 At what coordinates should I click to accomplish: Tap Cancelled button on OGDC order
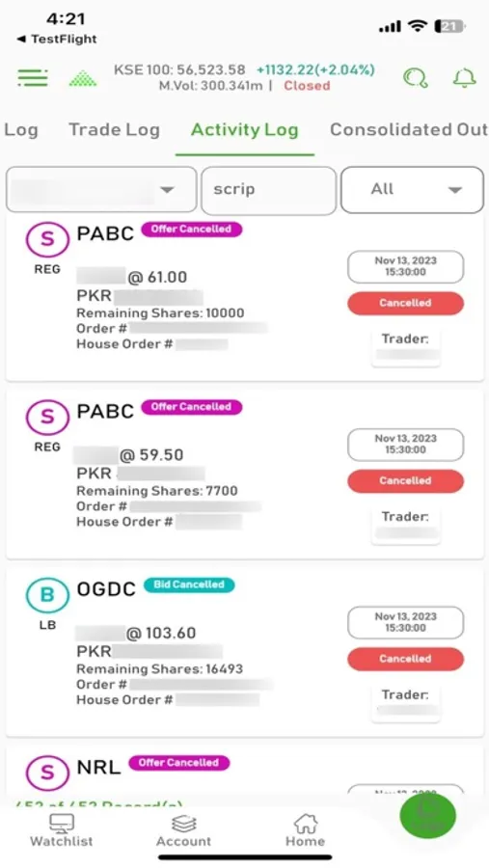tap(405, 659)
